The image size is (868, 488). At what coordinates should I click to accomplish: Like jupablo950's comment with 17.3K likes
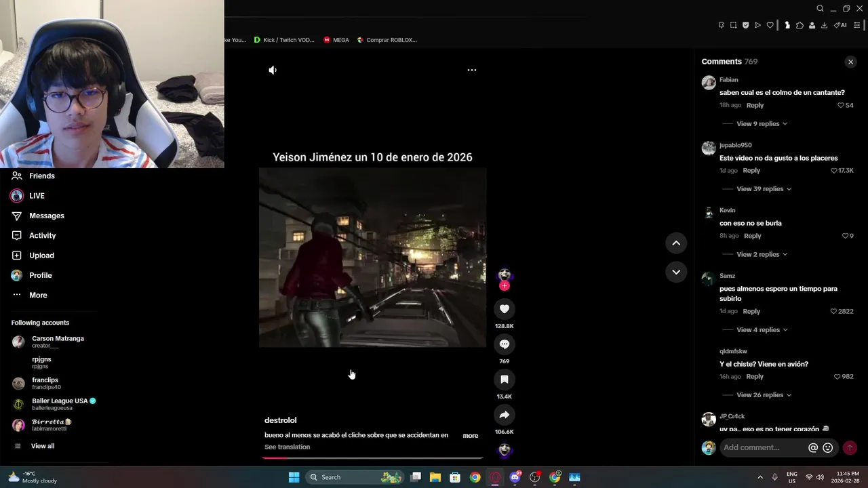(834, 171)
